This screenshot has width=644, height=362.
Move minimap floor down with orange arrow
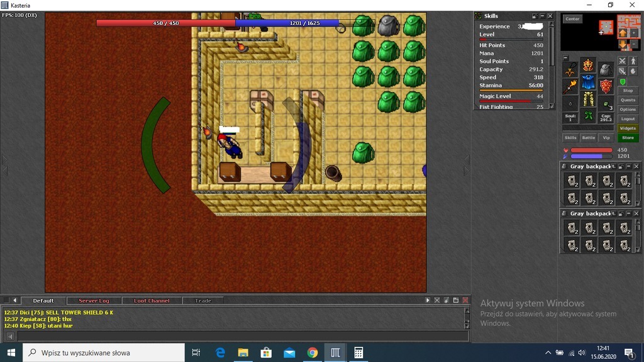[623, 44]
